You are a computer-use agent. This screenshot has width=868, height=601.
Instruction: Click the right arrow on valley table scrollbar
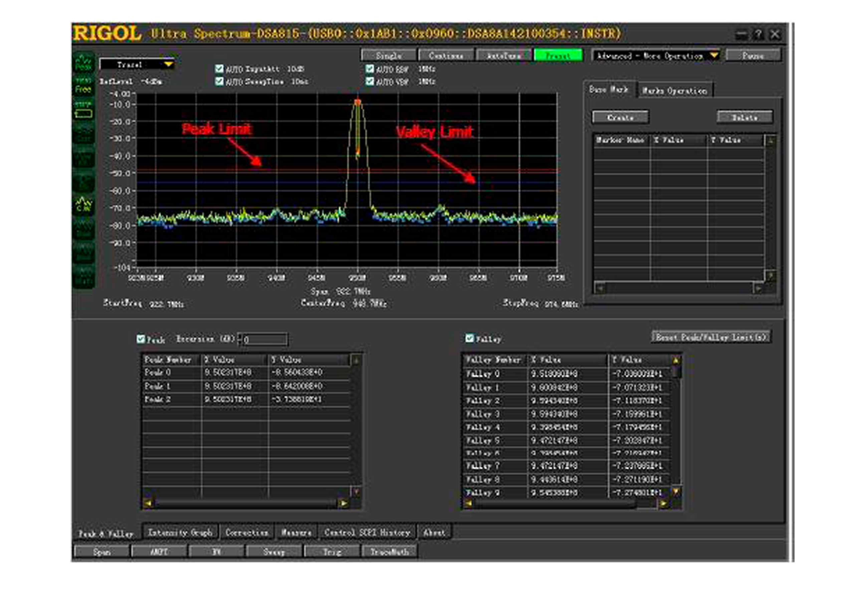pos(663,504)
